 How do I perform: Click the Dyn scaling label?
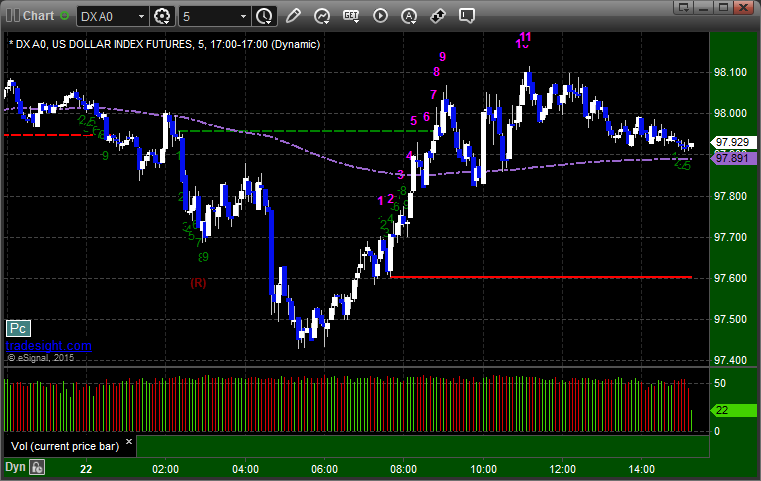click(x=15, y=467)
